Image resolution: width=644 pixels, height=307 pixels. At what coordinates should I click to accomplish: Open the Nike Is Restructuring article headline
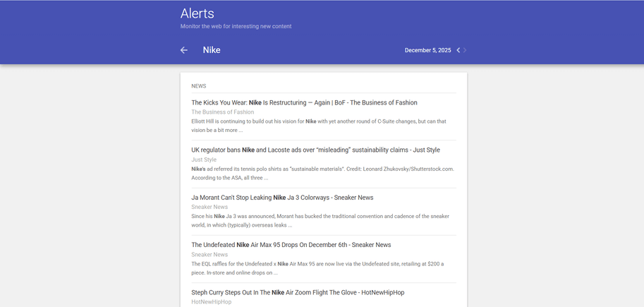(304, 102)
